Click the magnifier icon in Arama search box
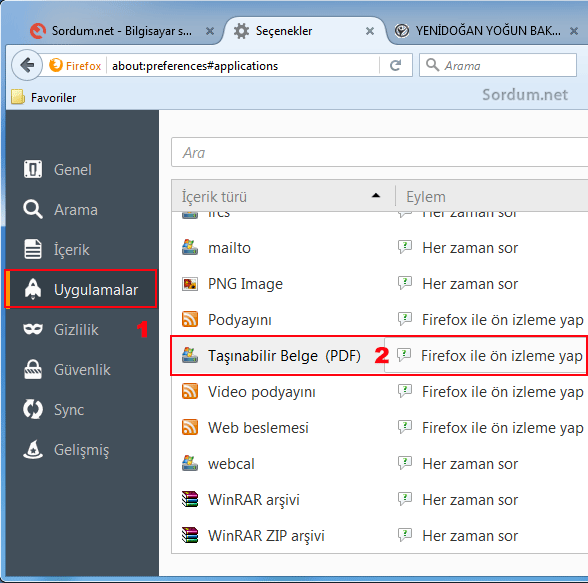The height and width of the screenshot is (583, 588). click(432, 65)
